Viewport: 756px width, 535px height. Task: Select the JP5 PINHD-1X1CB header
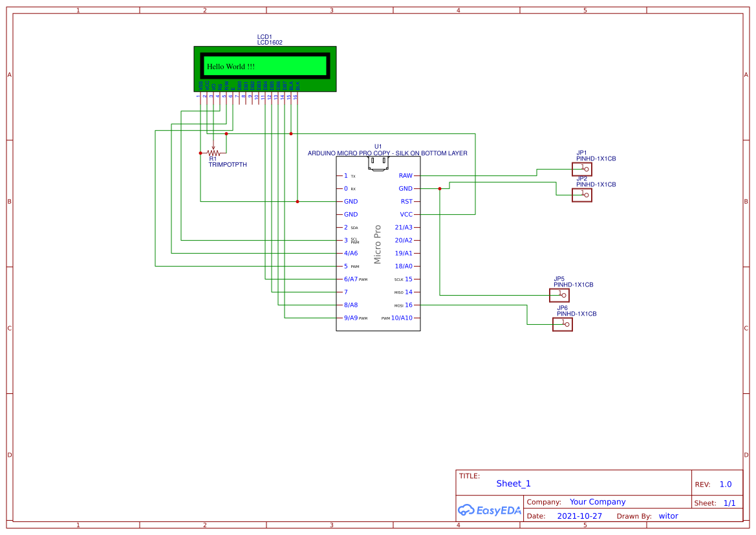pos(560,295)
